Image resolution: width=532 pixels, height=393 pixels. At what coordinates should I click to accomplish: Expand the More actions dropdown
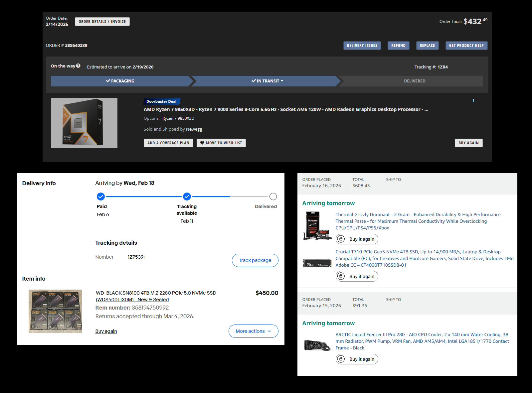point(254,331)
